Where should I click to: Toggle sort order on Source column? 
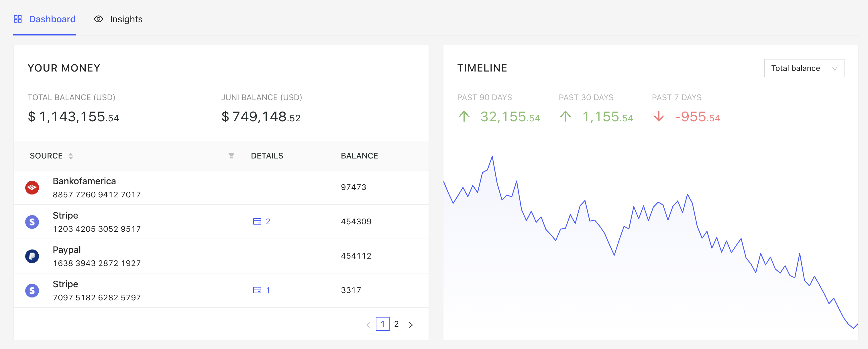(70, 156)
